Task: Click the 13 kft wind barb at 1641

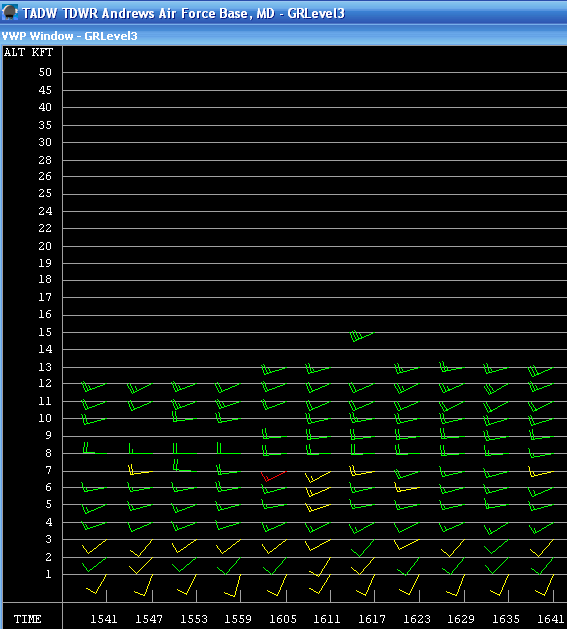Action: [x=540, y=371]
